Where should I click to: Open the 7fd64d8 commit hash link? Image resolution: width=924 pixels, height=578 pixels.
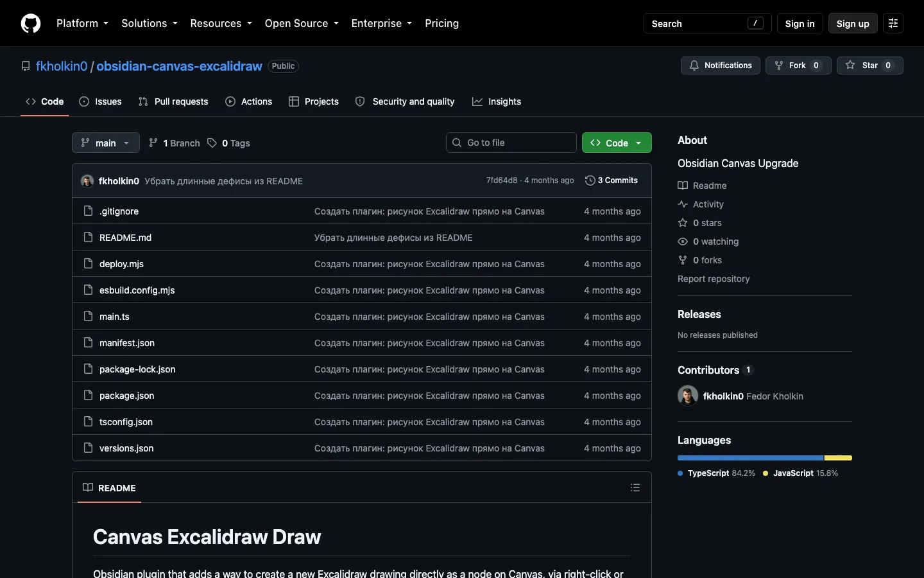(502, 180)
